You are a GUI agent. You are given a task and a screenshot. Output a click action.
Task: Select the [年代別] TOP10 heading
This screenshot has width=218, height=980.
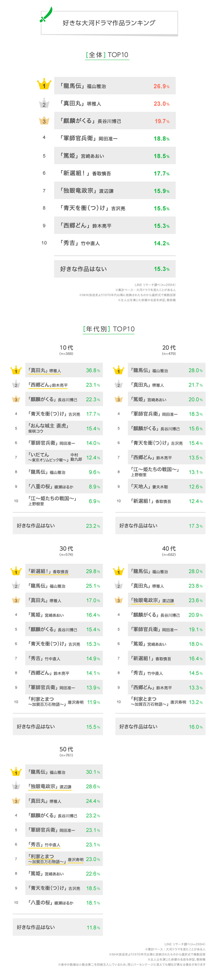tap(109, 329)
